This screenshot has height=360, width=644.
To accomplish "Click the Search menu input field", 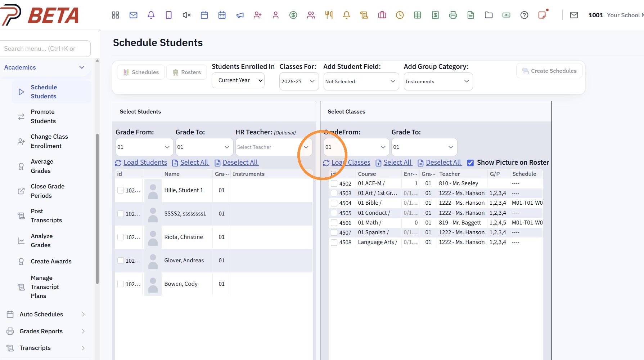I will [45, 49].
